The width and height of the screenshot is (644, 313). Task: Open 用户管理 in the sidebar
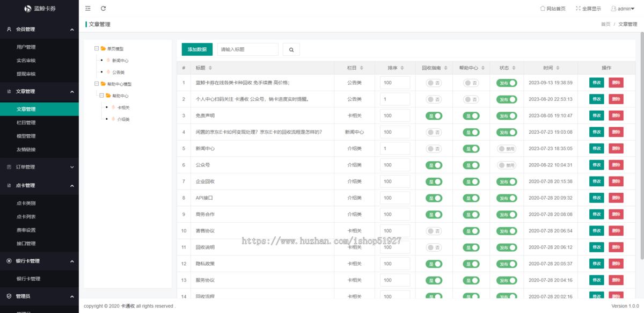[x=26, y=47]
